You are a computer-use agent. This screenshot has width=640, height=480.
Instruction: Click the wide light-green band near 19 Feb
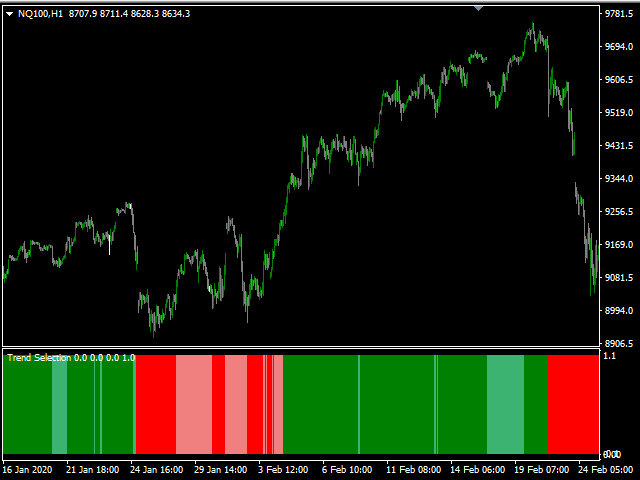click(x=505, y=405)
